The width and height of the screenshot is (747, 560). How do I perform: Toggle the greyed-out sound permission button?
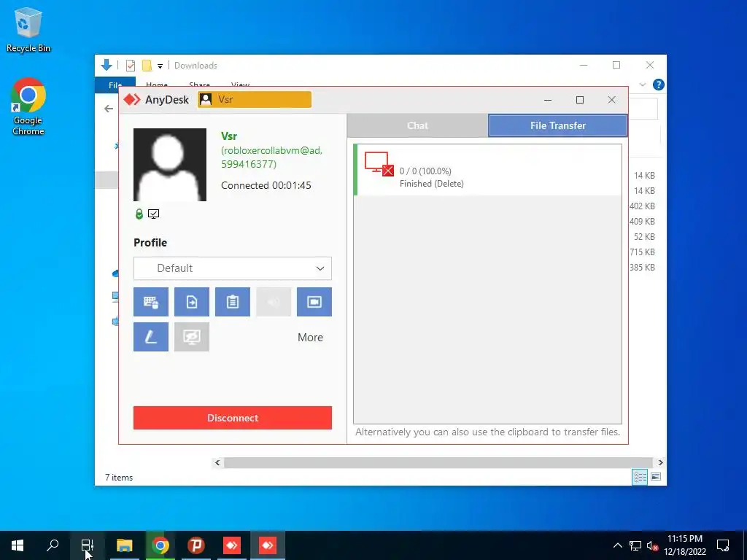pyautogui.click(x=274, y=302)
